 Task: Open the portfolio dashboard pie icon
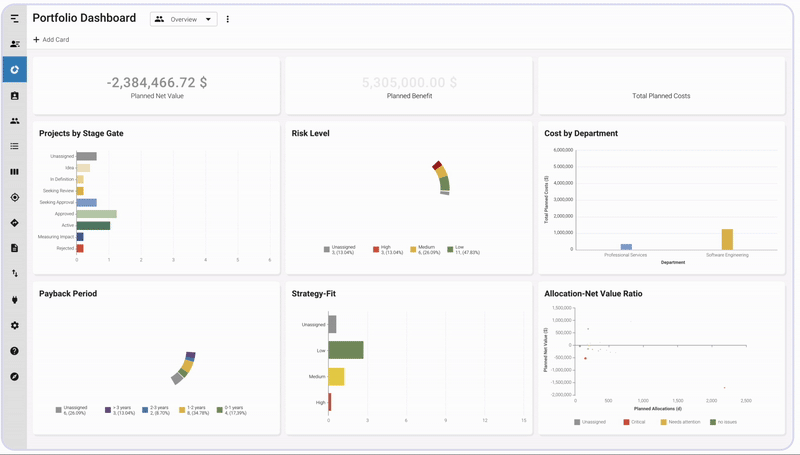14,70
